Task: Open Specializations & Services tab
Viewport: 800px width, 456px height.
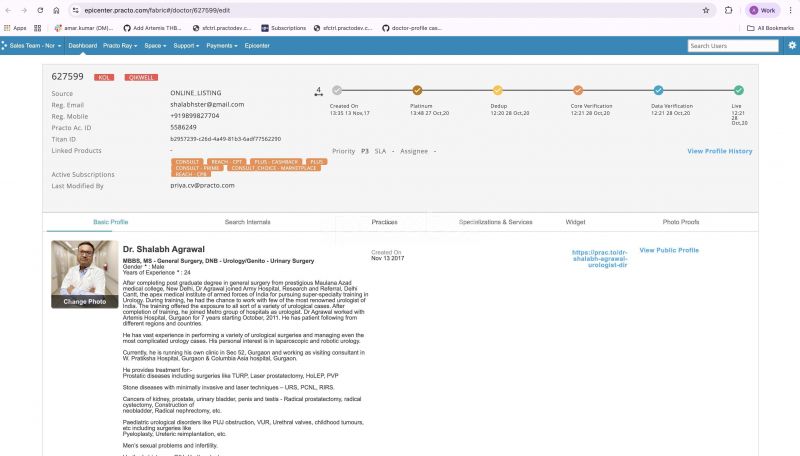Action: pos(495,222)
